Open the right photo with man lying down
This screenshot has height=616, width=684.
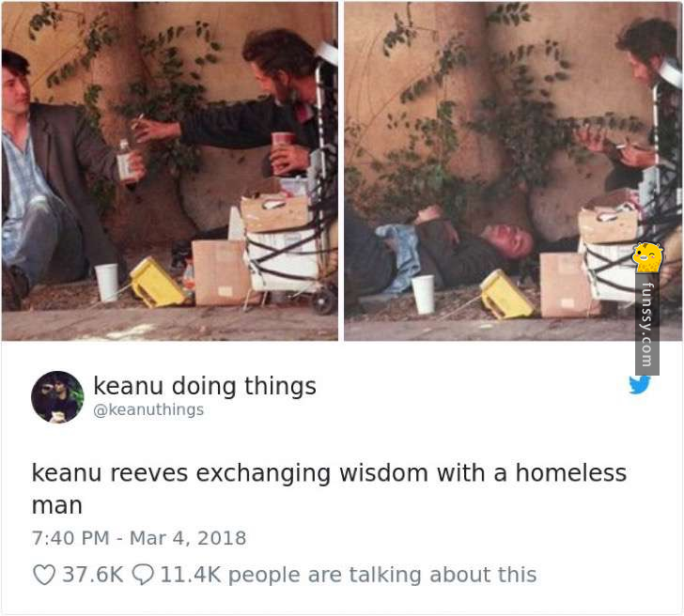(513, 171)
